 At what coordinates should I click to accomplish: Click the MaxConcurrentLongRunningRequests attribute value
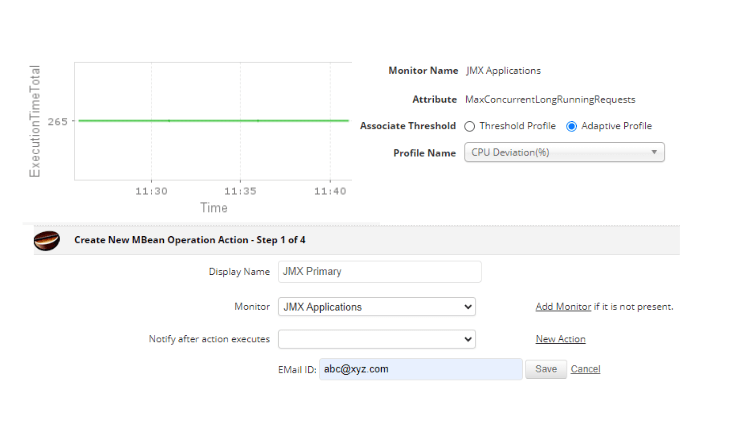(x=550, y=100)
